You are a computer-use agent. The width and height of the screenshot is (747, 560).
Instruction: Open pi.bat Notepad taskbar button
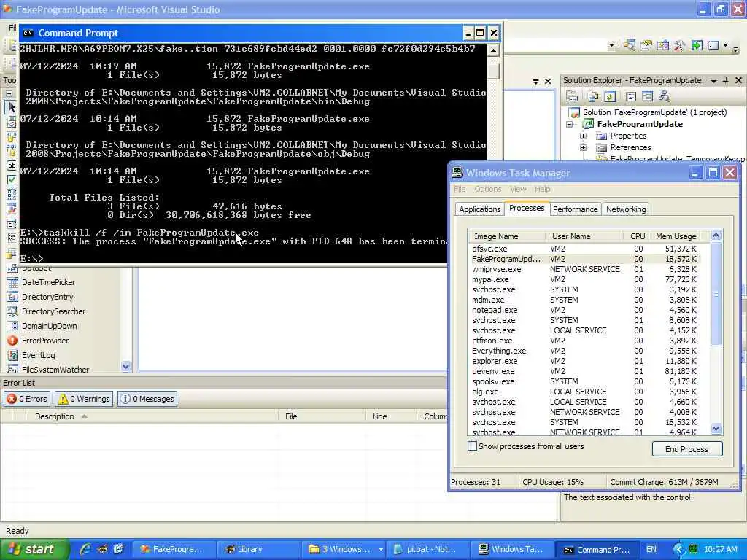click(427, 550)
